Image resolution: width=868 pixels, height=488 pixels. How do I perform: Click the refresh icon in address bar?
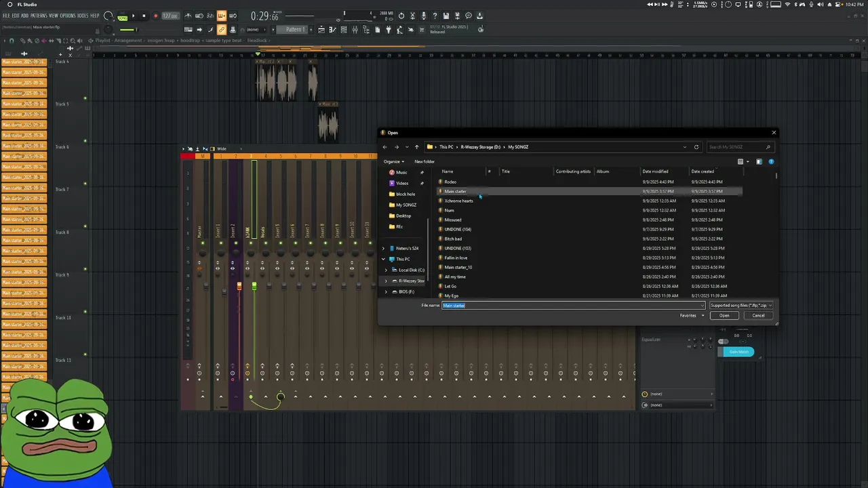click(696, 146)
